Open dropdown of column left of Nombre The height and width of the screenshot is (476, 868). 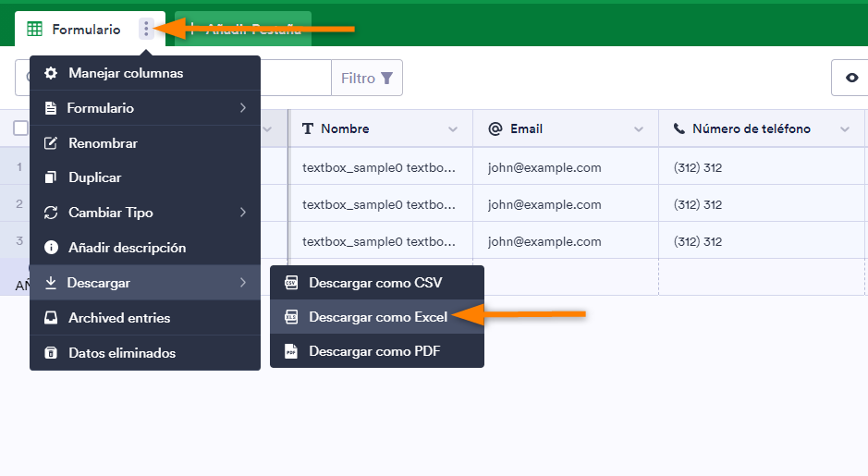pyautogui.click(x=267, y=129)
